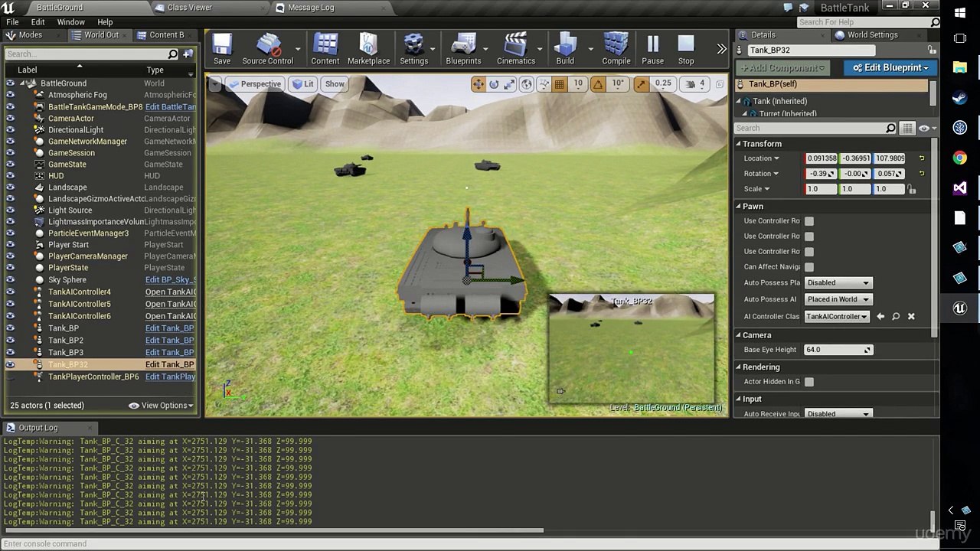Hide the Sky Sphere actor via eye icon

point(10,280)
